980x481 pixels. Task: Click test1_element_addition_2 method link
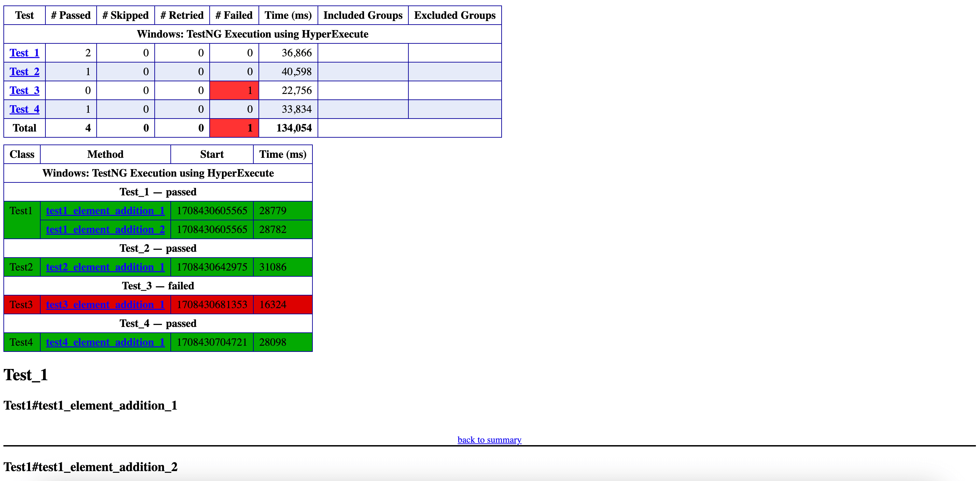(x=106, y=230)
